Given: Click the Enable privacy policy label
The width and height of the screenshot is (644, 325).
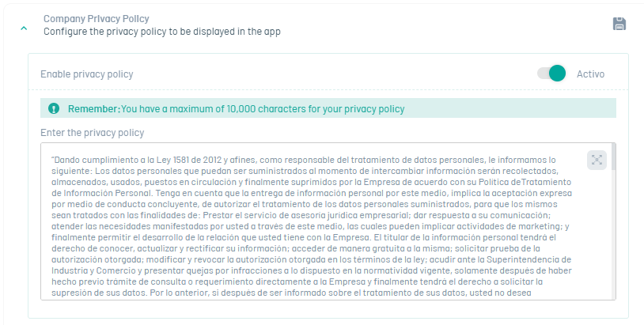Looking at the screenshot, I should tap(87, 74).
